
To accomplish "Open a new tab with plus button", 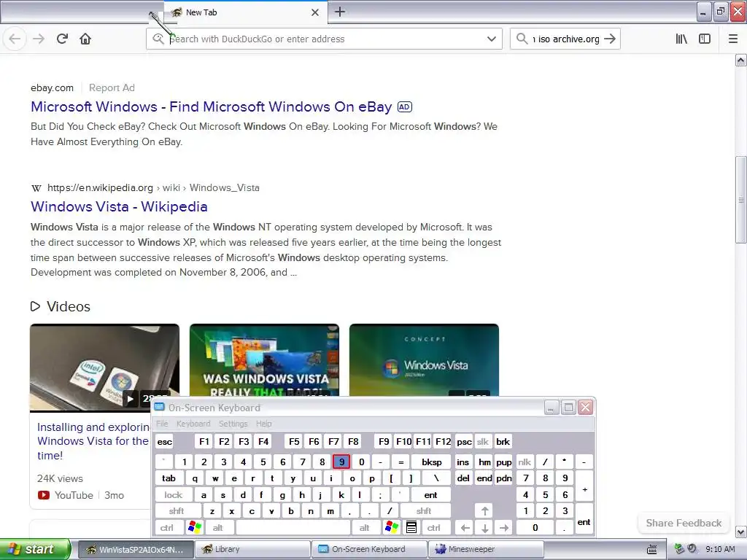I will click(340, 12).
